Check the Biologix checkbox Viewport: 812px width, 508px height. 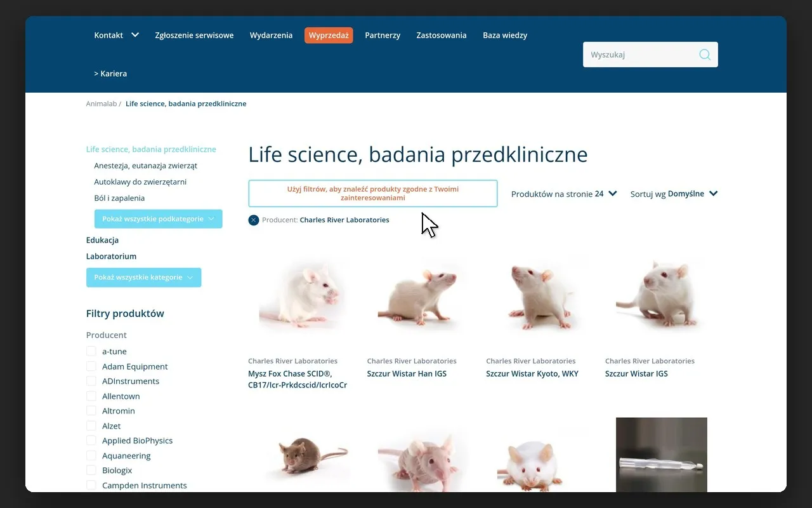[x=91, y=471]
